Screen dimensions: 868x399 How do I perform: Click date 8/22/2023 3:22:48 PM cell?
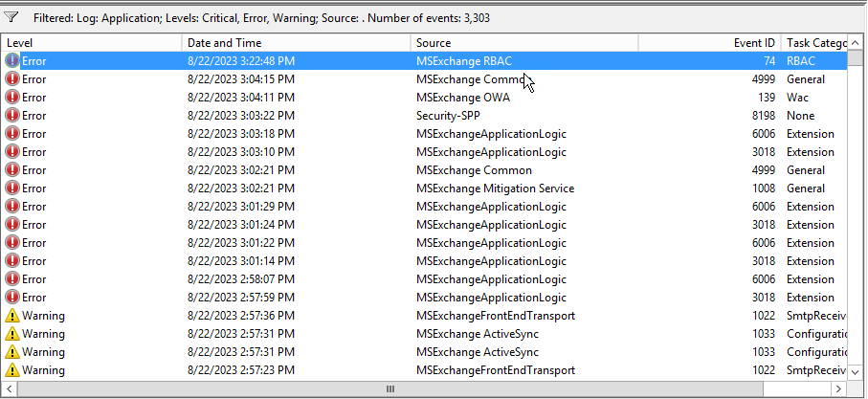coord(241,61)
